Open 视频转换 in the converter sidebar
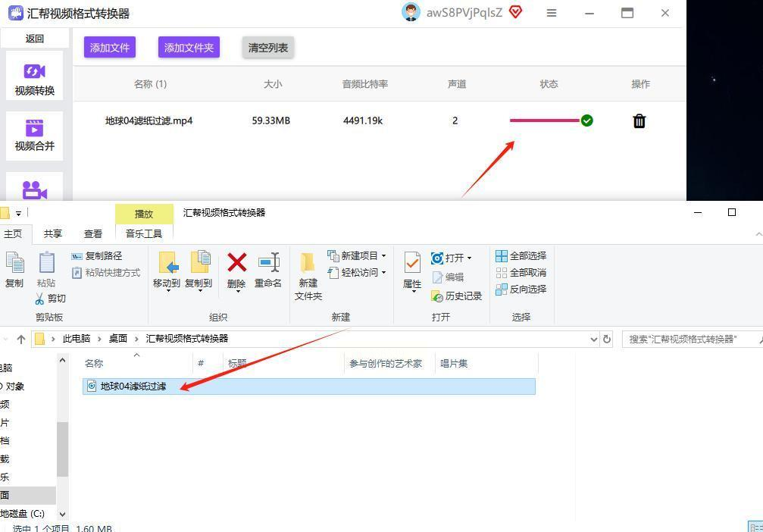The width and height of the screenshot is (763, 532). point(35,76)
